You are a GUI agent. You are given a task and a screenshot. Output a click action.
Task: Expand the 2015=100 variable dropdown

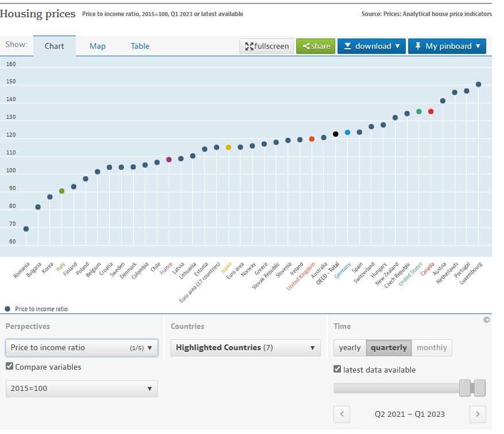coord(81,388)
